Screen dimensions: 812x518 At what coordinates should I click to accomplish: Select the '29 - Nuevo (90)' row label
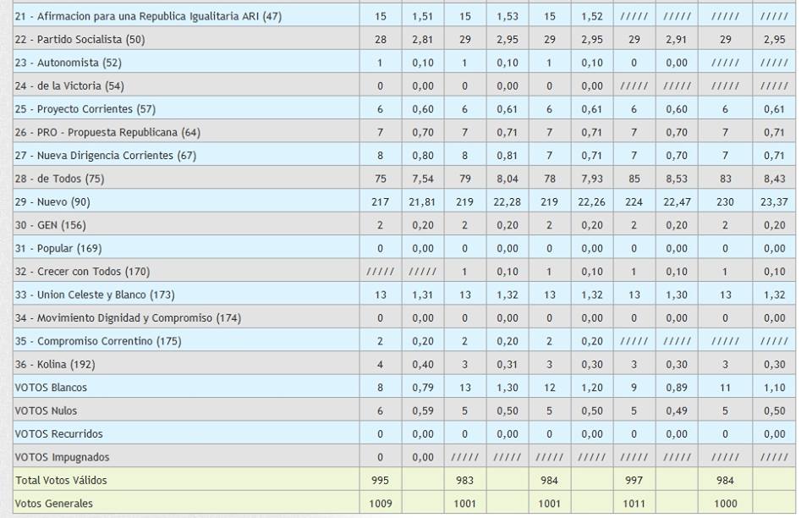coord(52,202)
